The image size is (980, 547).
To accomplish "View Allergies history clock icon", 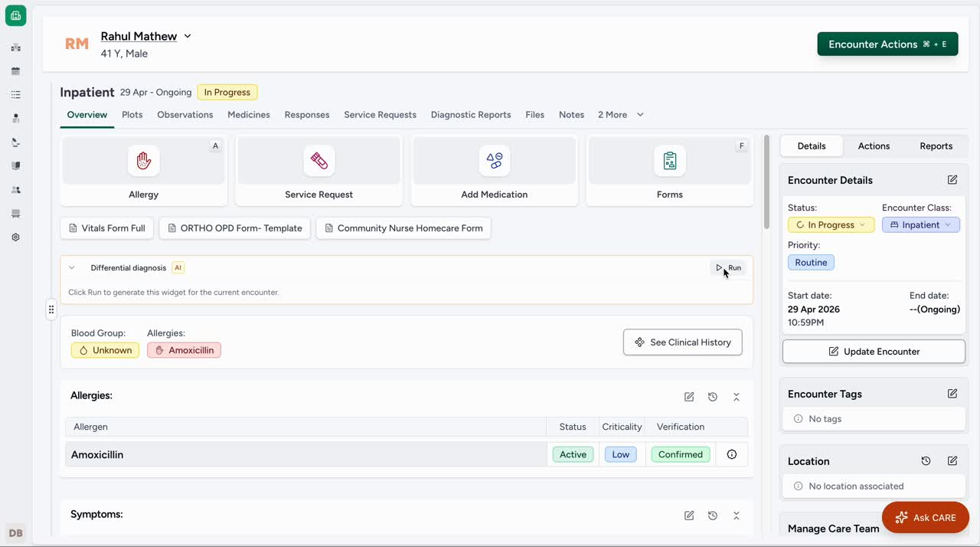I will pyautogui.click(x=713, y=397).
